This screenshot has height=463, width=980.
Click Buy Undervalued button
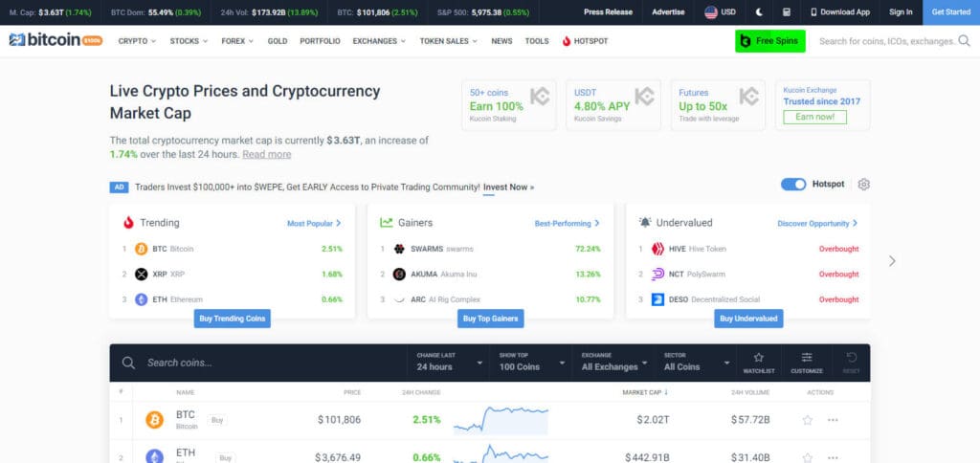tap(748, 319)
